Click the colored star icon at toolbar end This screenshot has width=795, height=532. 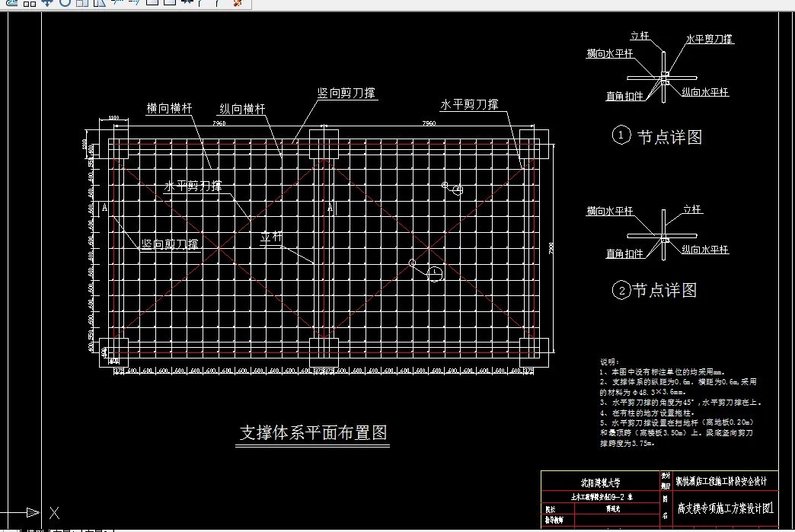237,5
